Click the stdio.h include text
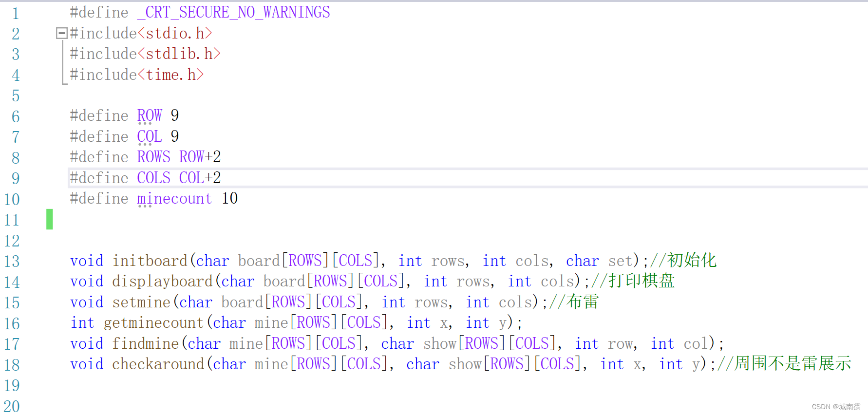This screenshot has width=868, height=415. click(175, 33)
